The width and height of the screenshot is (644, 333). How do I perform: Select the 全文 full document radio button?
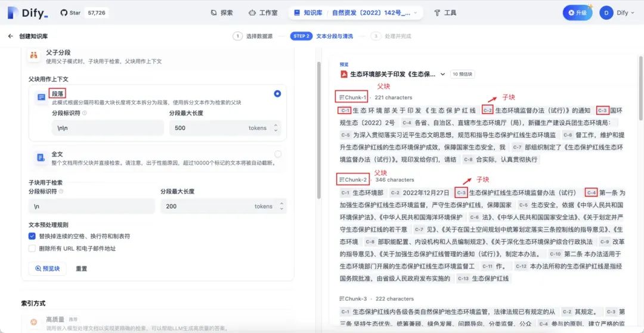pos(278,154)
